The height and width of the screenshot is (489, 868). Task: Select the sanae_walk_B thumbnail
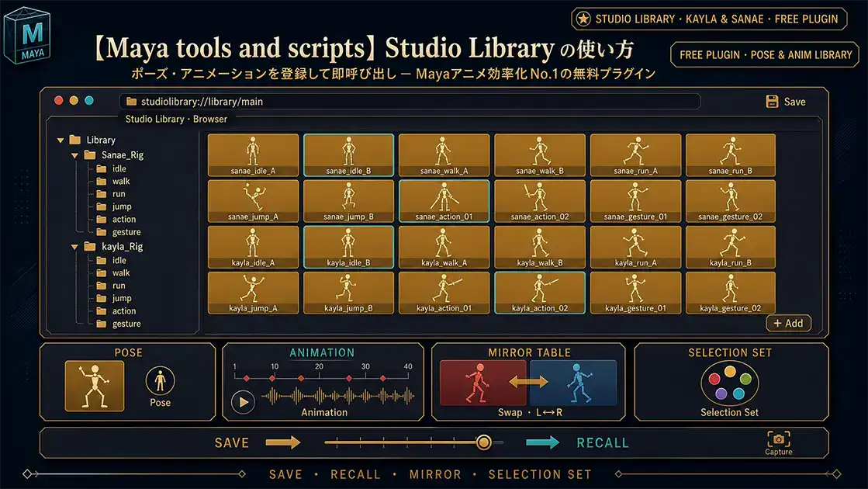click(x=540, y=155)
